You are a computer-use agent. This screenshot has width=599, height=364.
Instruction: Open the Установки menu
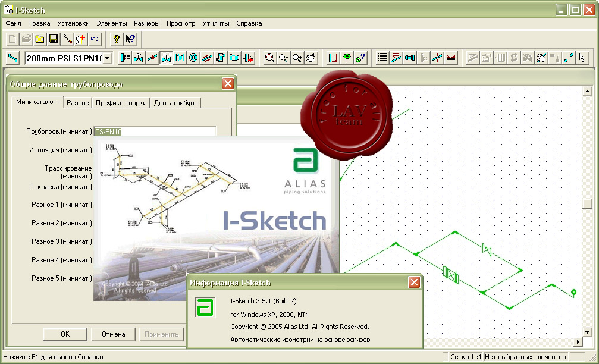click(x=73, y=23)
